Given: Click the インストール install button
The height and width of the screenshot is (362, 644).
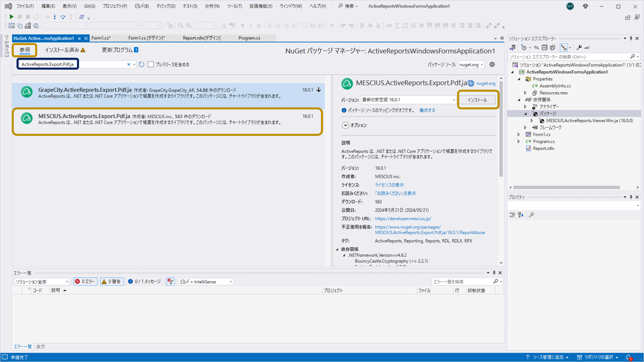Looking at the screenshot, I should pos(477,100).
